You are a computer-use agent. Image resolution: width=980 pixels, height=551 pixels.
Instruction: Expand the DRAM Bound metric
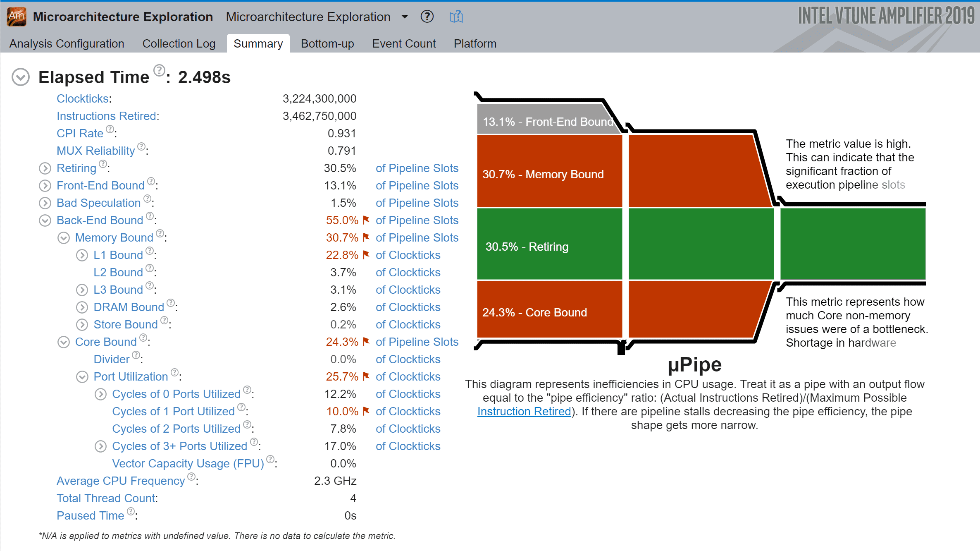coord(82,307)
